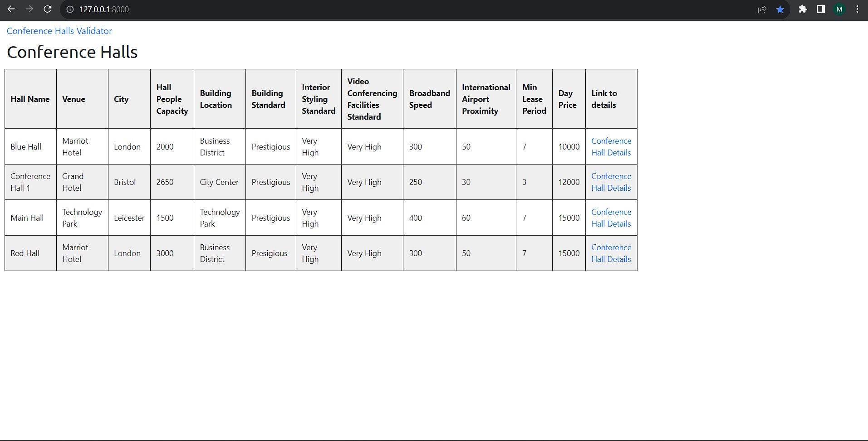
Task: Select the Hall Name column header
Action: 30,99
